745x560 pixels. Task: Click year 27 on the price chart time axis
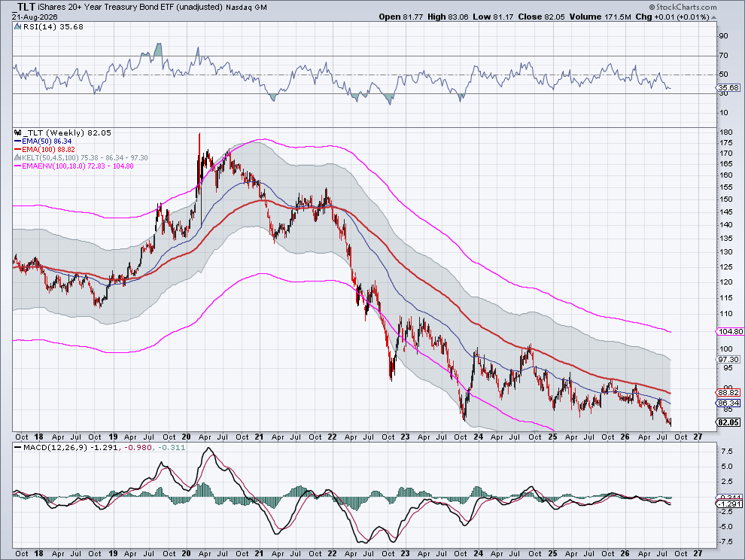698,437
